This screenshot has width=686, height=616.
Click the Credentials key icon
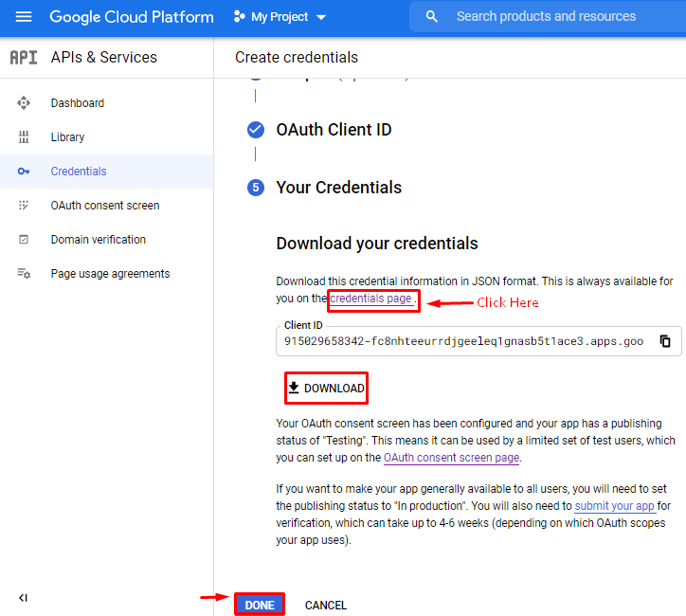[x=24, y=172]
